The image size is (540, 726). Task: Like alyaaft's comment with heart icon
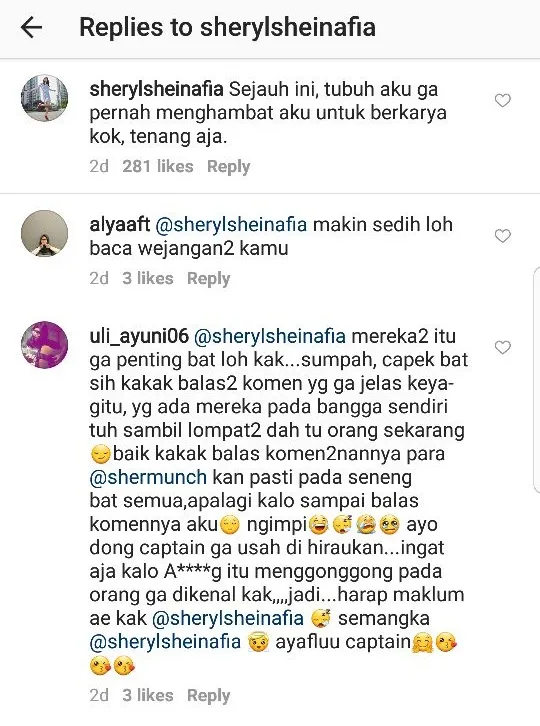[502, 236]
